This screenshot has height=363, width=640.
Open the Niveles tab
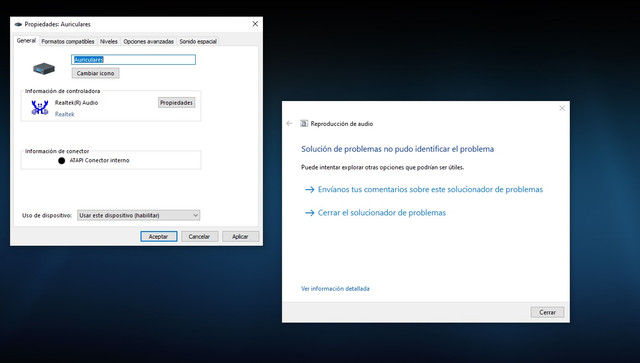tap(109, 42)
